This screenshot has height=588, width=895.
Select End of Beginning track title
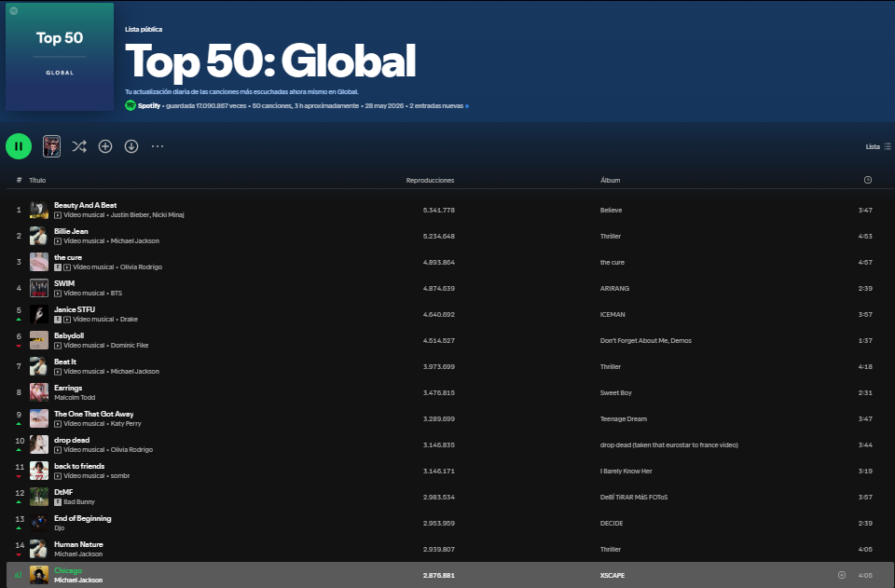83,518
